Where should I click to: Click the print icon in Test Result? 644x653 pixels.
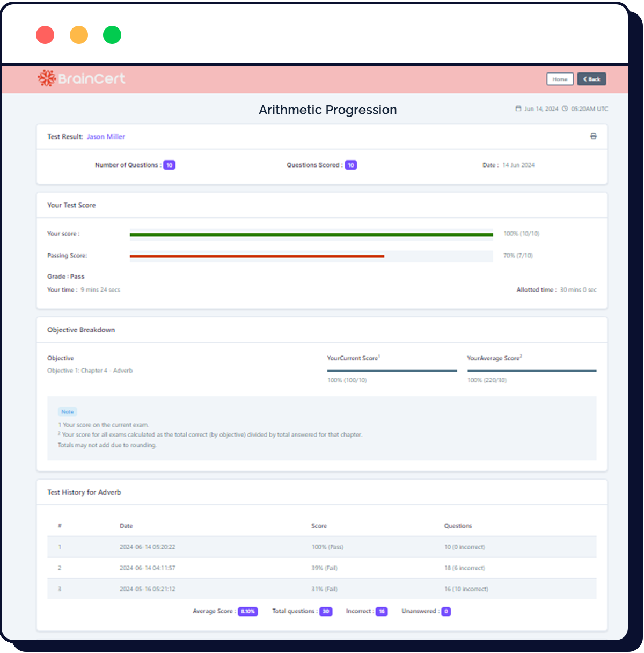pyautogui.click(x=593, y=136)
